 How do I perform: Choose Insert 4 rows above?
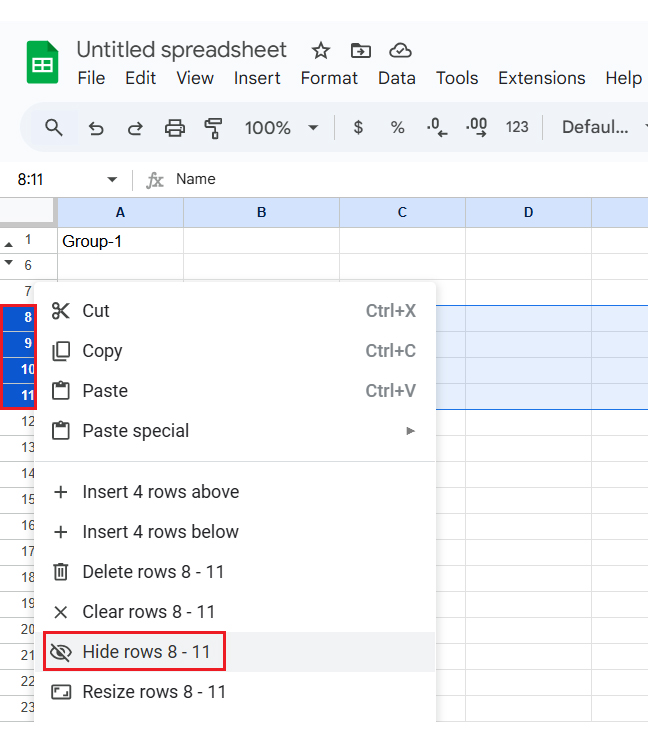[235, 492]
